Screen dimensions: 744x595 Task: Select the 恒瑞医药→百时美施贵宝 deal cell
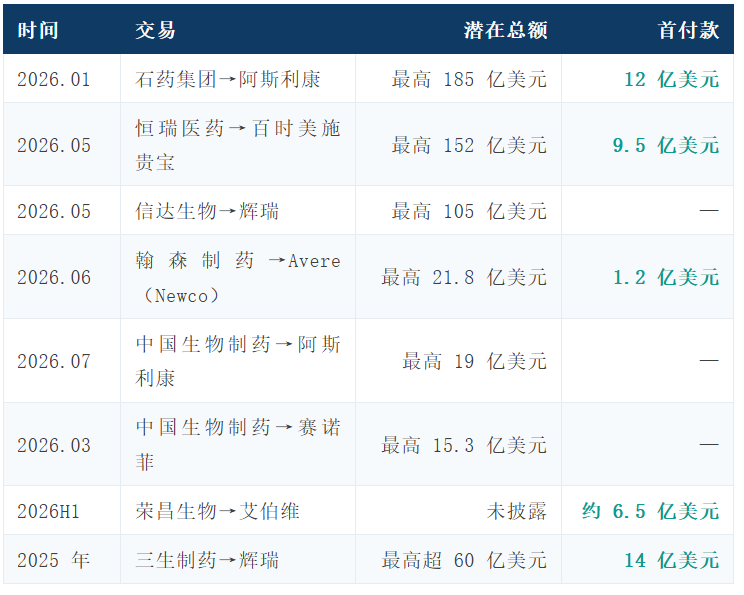pos(238,145)
